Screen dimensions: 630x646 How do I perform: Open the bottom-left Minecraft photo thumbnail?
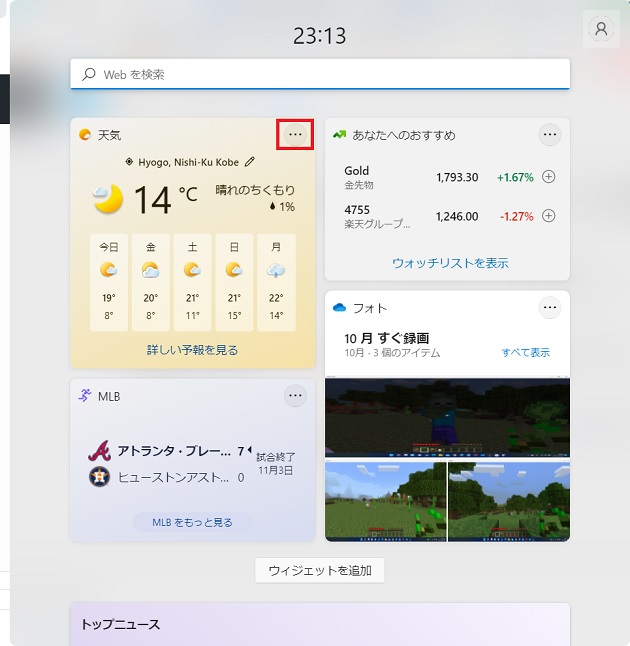[385, 500]
